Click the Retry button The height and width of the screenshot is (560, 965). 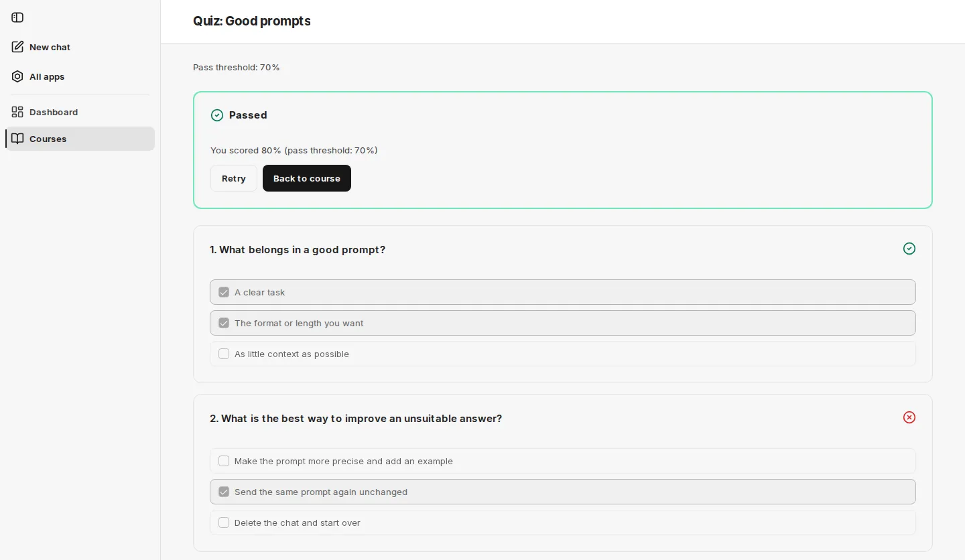coord(234,178)
